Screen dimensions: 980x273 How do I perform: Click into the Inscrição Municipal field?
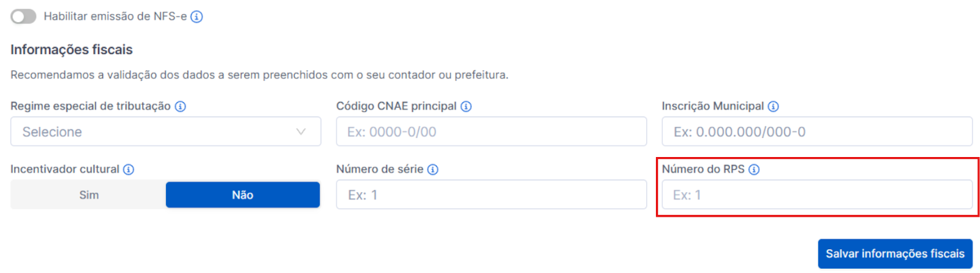point(816,132)
